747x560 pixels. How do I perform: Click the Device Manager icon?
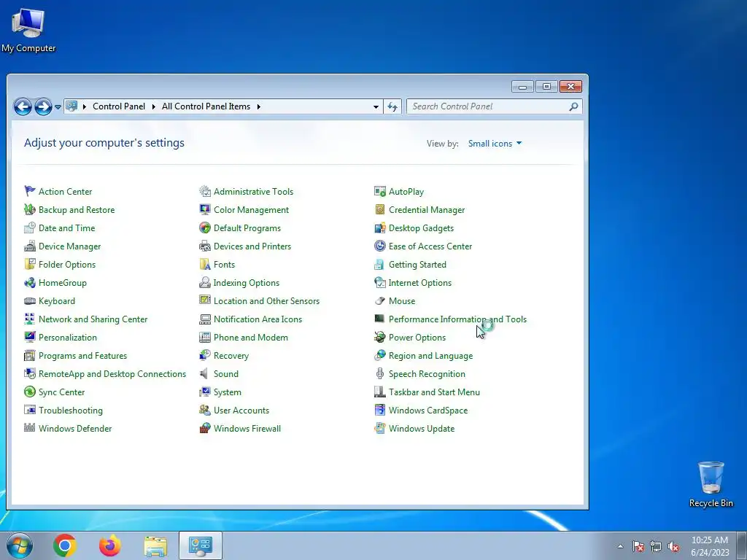point(29,246)
